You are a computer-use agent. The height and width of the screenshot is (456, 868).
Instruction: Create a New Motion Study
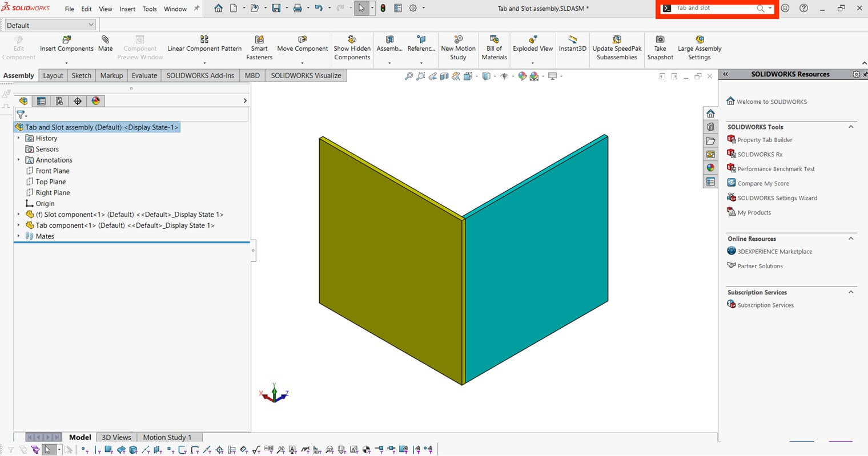[458, 40]
